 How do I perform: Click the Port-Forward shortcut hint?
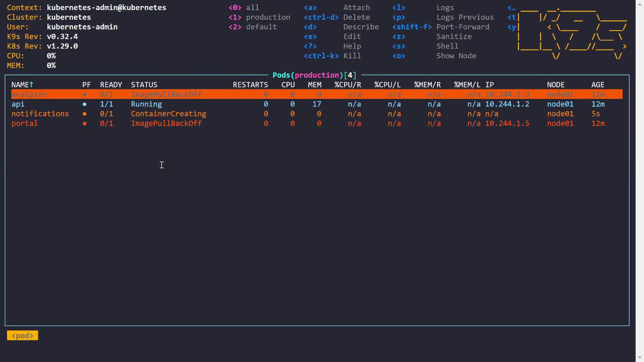click(x=463, y=27)
